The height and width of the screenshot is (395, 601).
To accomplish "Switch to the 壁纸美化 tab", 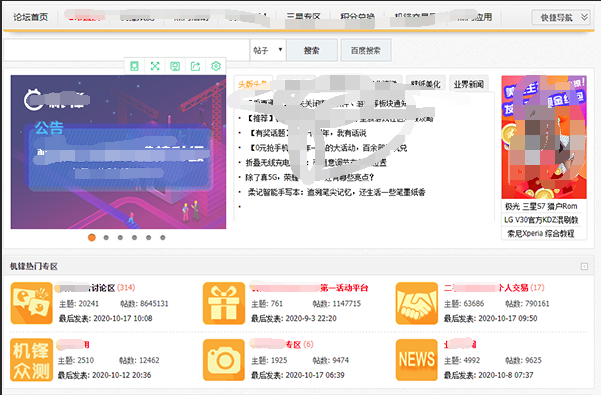I will pyautogui.click(x=425, y=83).
